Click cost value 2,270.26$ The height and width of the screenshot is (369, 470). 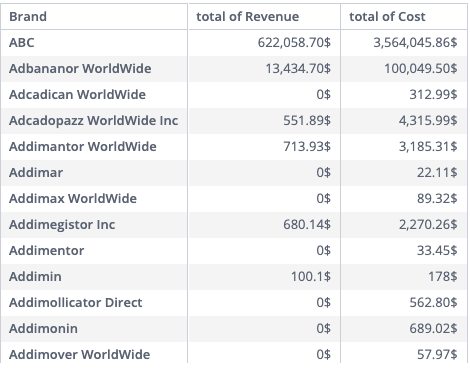point(428,224)
